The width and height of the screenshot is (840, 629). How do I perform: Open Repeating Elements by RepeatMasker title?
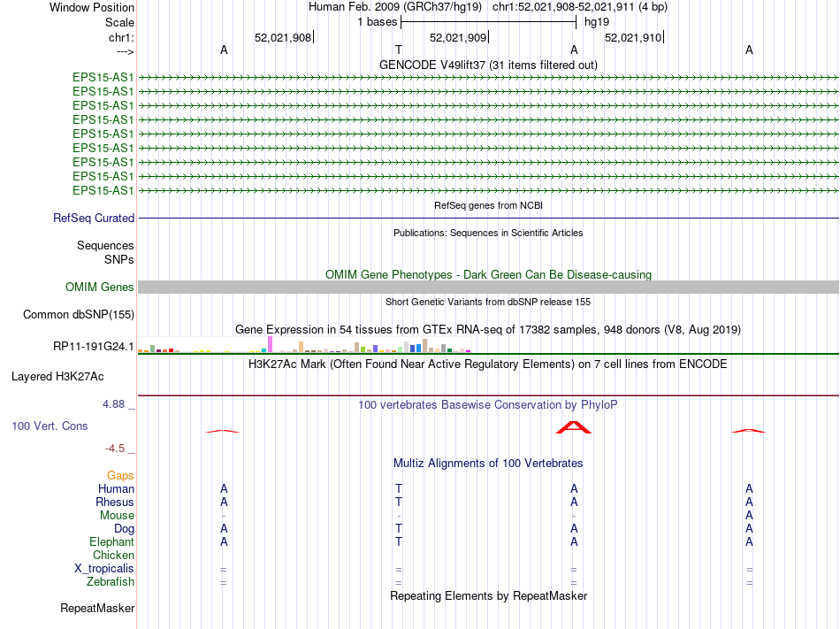coord(488,595)
